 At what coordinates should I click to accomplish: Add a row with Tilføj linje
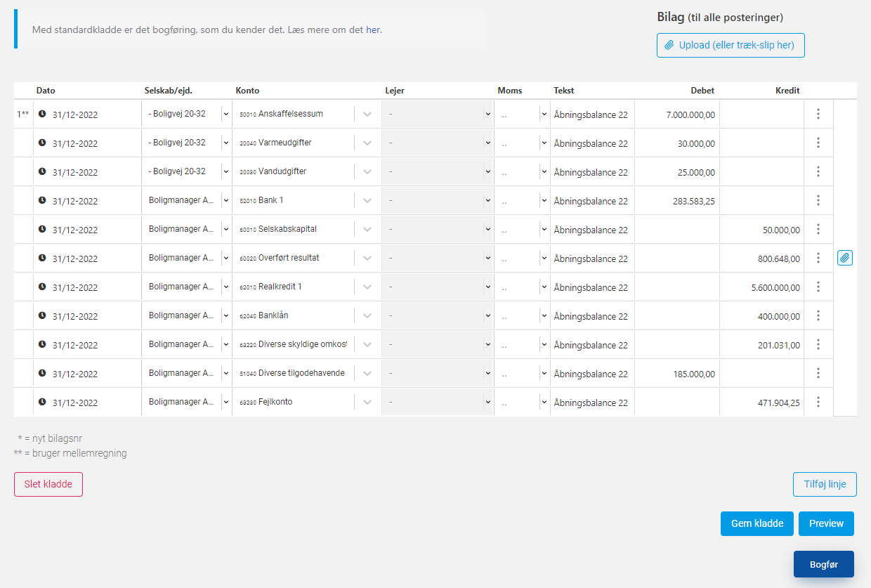pyautogui.click(x=825, y=484)
